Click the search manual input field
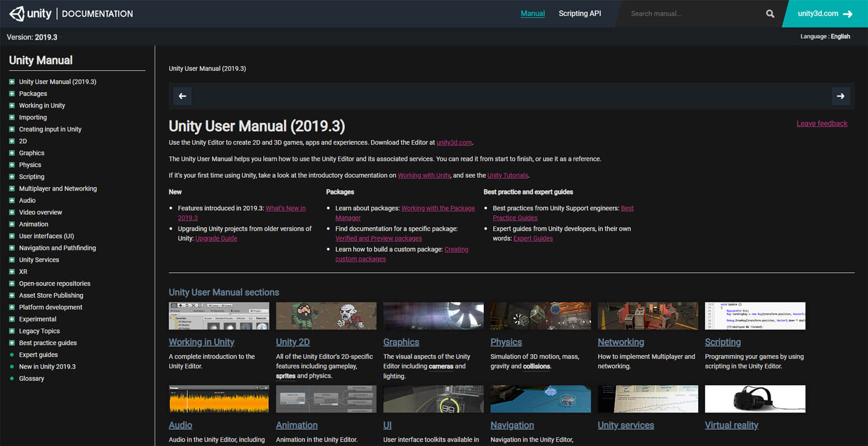The height and width of the screenshot is (446, 868). 690,13
